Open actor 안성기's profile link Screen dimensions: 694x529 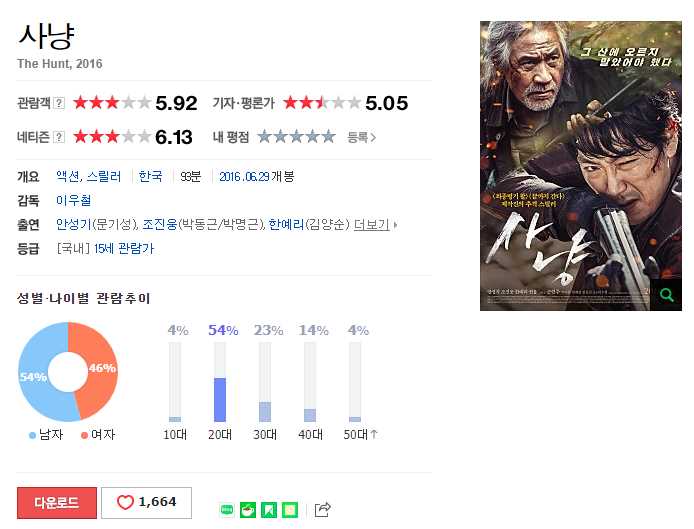point(73,225)
